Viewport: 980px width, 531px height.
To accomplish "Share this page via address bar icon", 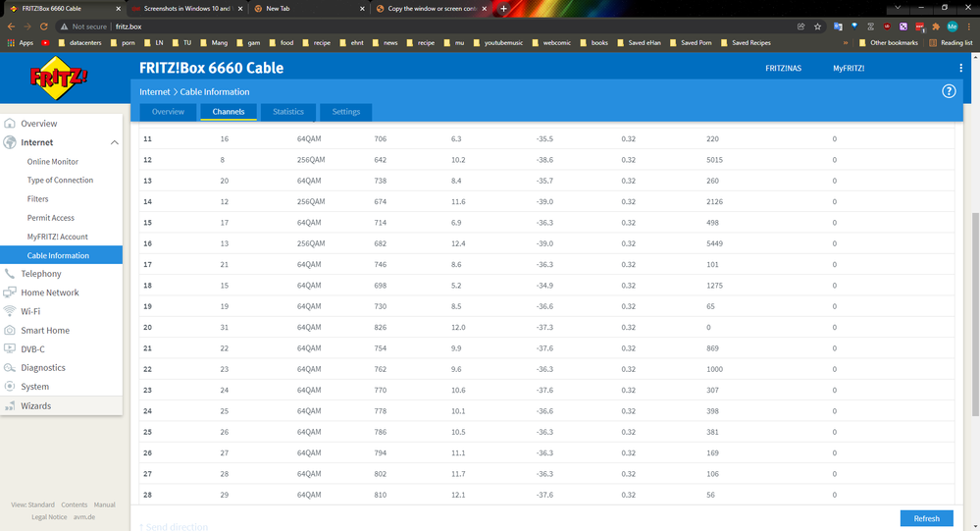I will tap(800, 27).
